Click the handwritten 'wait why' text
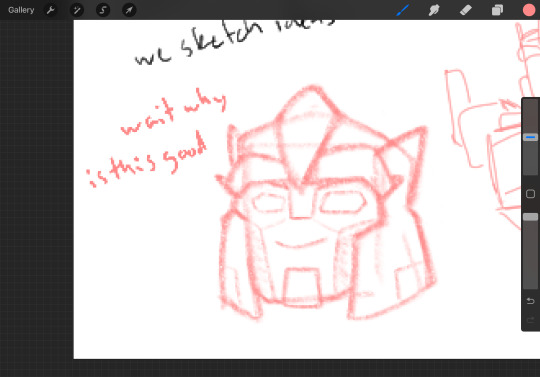 (x=174, y=112)
